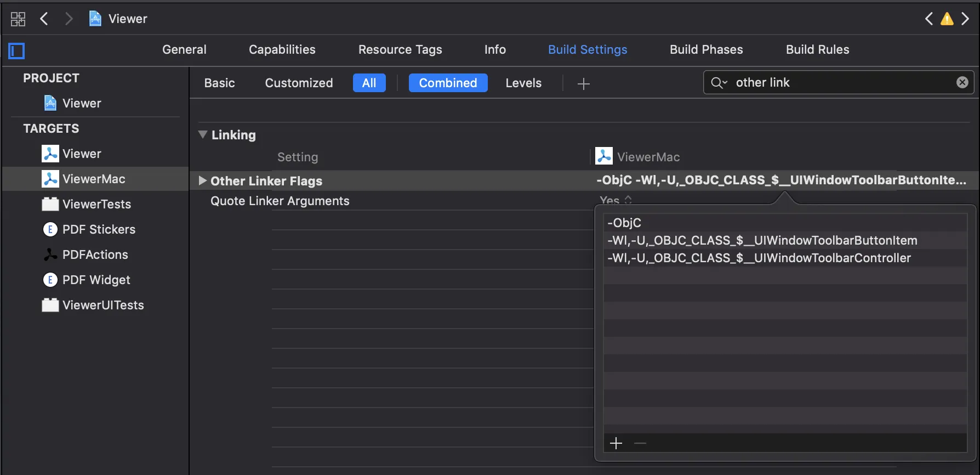Viewport: 980px width, 475px height.
Task: Go back with the left chevron
Action: pyautogui.click(x=44, y=19)
